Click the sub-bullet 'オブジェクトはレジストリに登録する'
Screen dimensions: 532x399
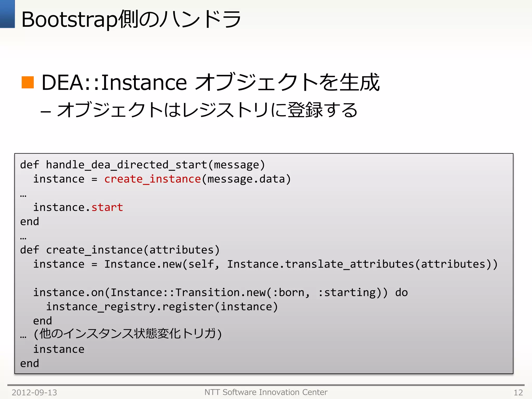click(x=207, y=110)
